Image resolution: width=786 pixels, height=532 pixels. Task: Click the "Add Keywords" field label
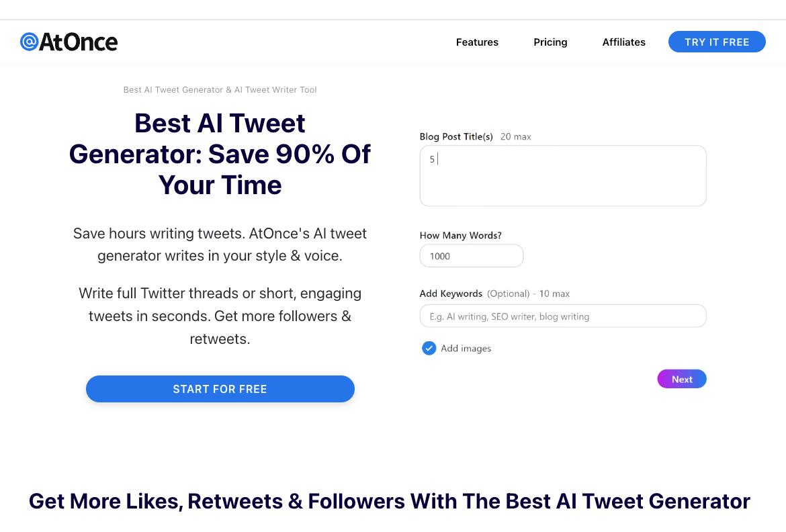click(x=451, y=294)
